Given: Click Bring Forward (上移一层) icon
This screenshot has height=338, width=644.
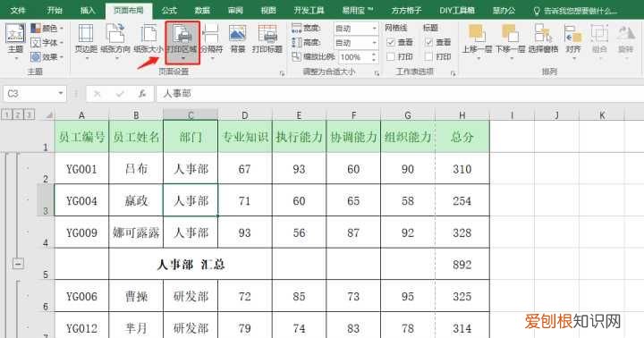Looking at the screenshot, I should (x=477, y=34).
